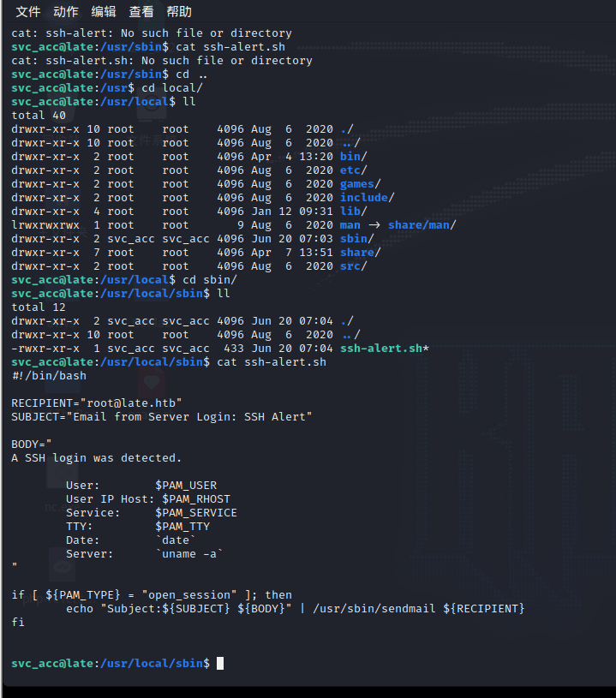Open the 动作 (Actions) menu
This screenshot has width=616, height=698.
[x=66, y=12]
